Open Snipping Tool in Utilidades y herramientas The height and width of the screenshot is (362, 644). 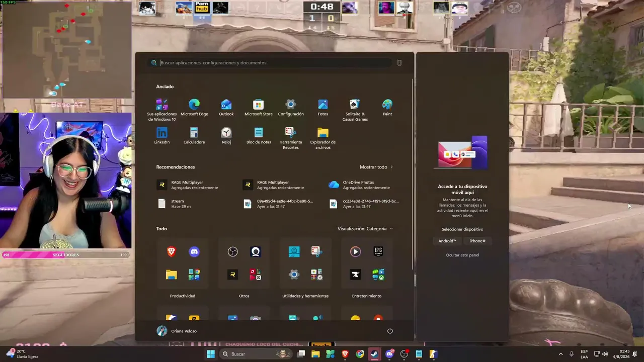316,251
